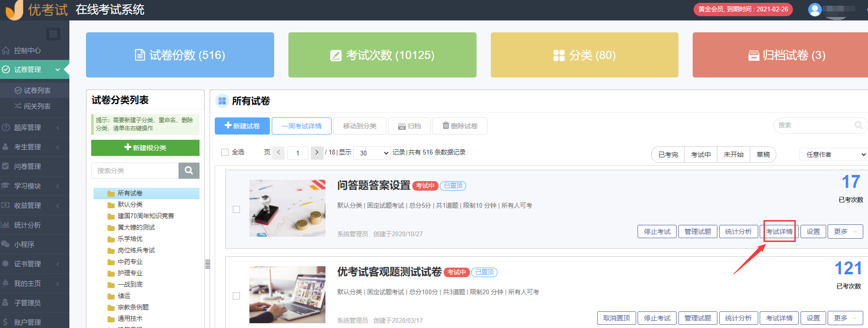Click the 归档试卷 (3) red card

coord(780,55)
